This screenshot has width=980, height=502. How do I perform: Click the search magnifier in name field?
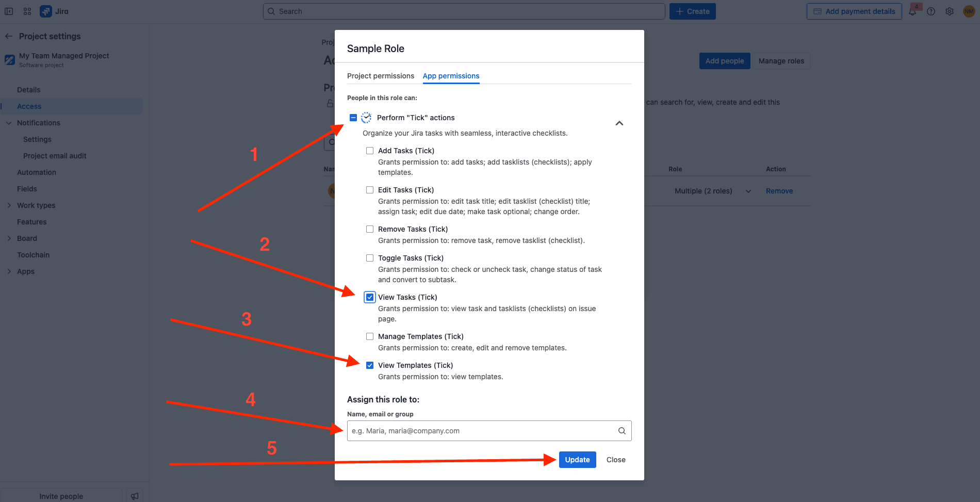pos(622,431)
